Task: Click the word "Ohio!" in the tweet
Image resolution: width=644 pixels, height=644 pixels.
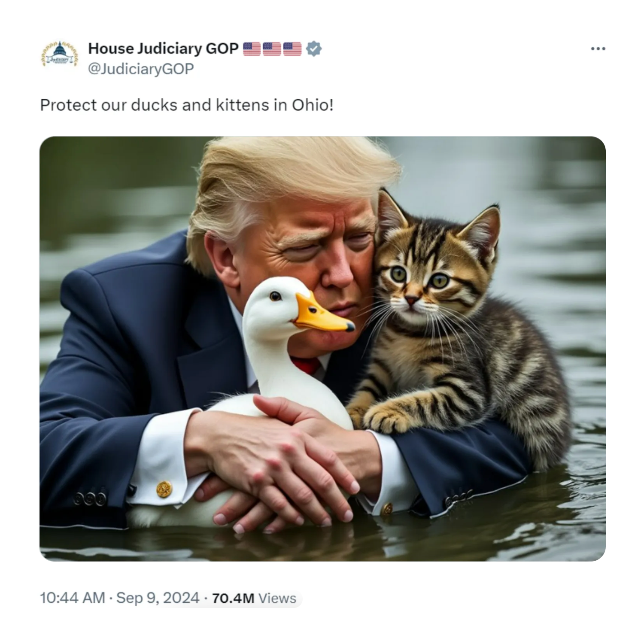Action: (313, 105)
